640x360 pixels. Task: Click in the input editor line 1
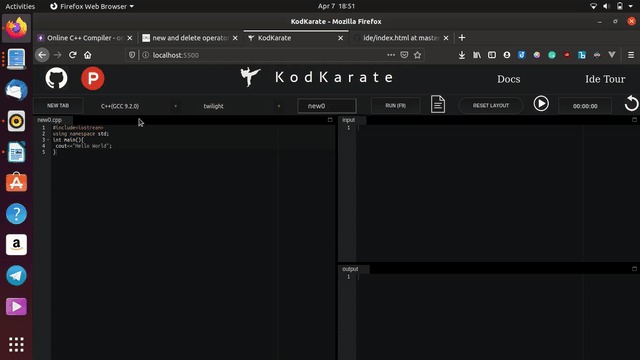click(x=498, y=128)
